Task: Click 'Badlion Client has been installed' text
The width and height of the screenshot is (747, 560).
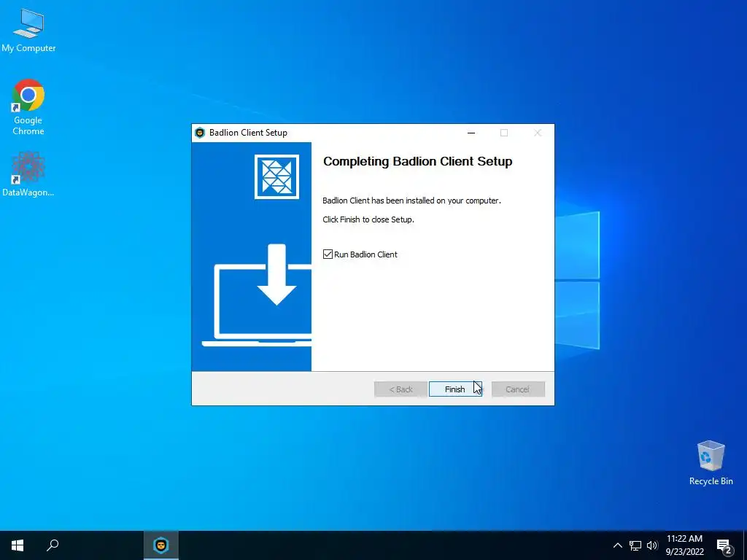Action: [411, 201]
